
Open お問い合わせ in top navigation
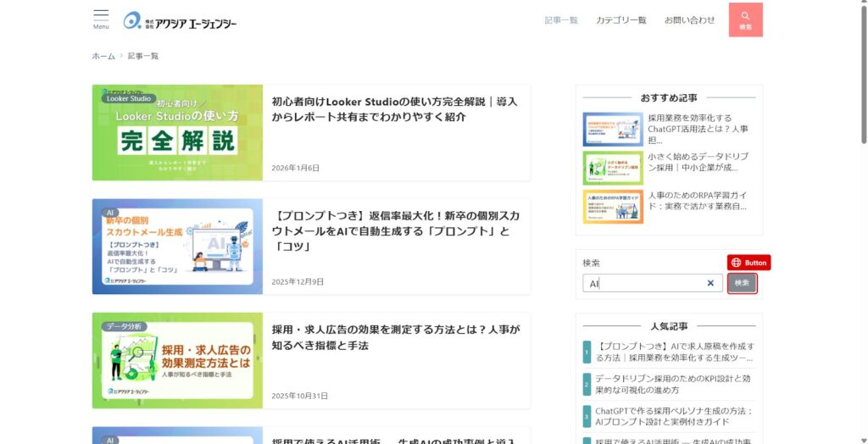(689, 20)
